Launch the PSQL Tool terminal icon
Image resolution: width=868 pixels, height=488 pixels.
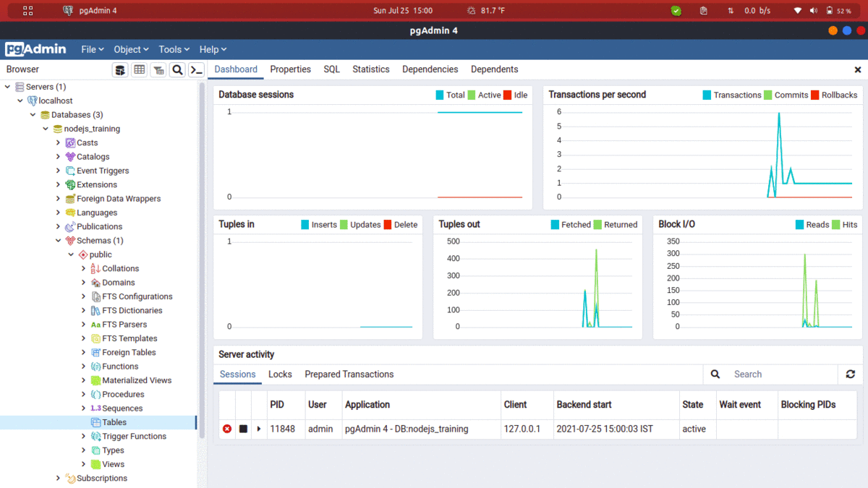coord(196,69)
